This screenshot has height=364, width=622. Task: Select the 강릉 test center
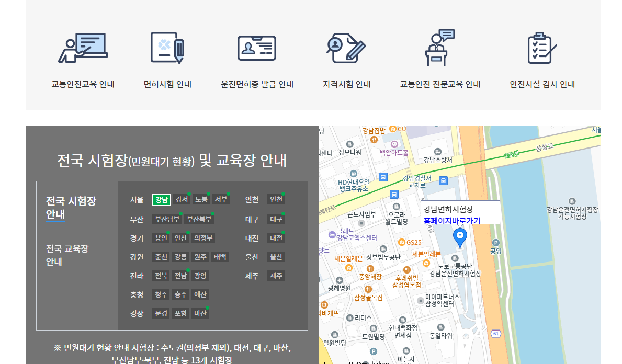pyautogui.click(x=180, y=257)
